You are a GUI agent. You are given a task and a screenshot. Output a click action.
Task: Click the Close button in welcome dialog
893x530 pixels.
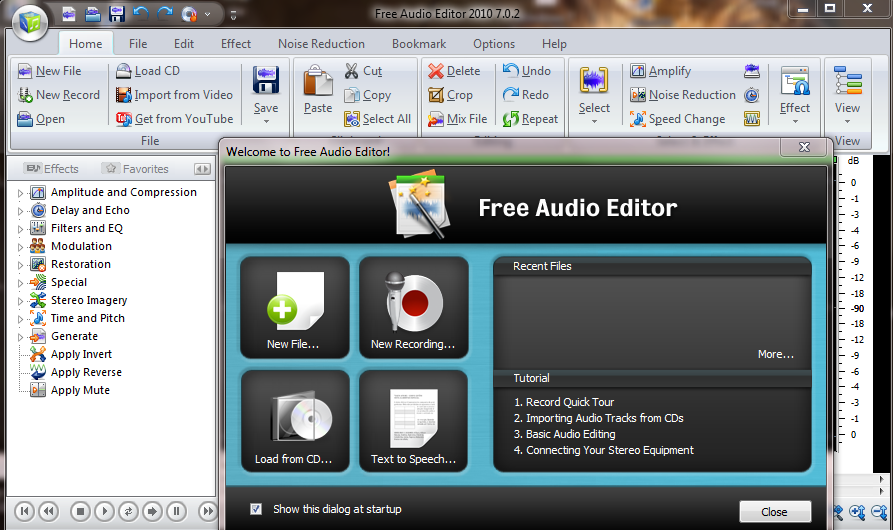(x=775, y=512)
